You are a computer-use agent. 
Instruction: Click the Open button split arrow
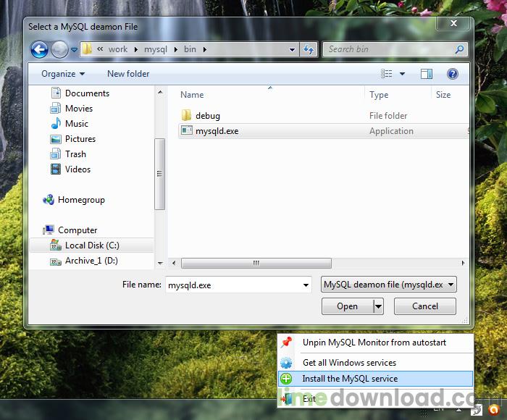(378, 306)
